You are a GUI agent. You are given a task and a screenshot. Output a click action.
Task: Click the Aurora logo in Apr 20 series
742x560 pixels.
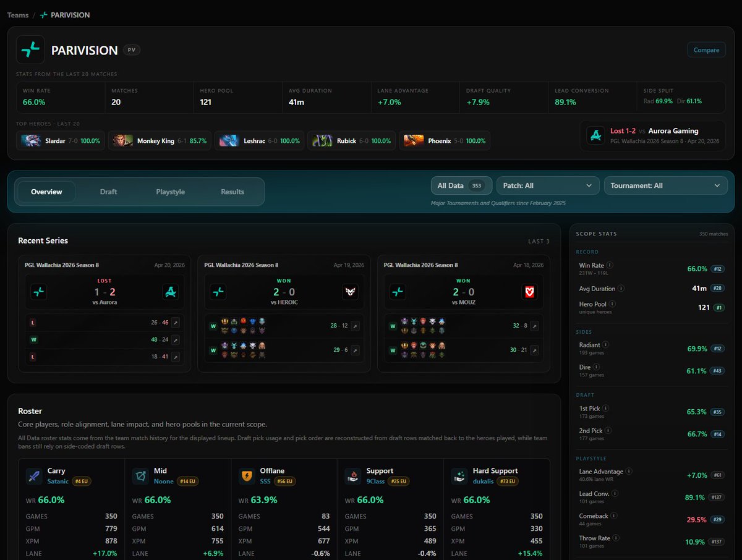pos(170,292)
